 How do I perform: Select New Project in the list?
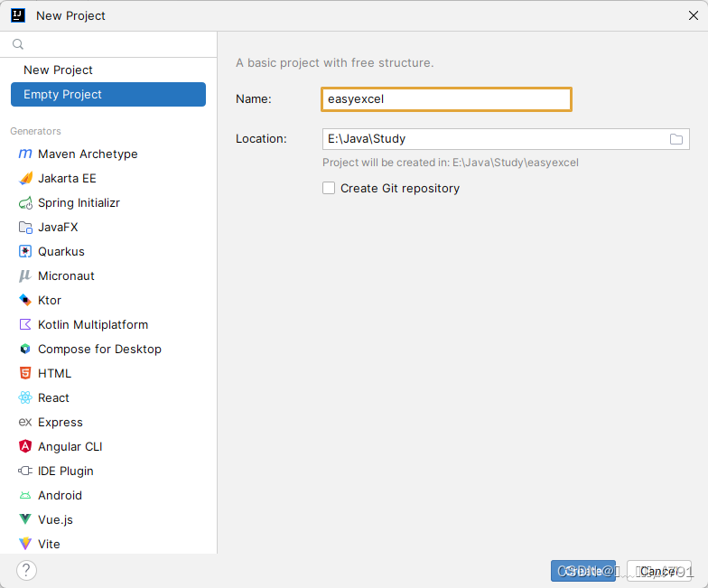(108, 70)
